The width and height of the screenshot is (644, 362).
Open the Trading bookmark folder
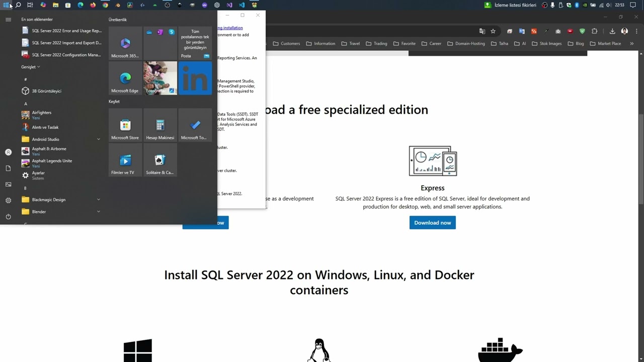click(x=376, y=44)
